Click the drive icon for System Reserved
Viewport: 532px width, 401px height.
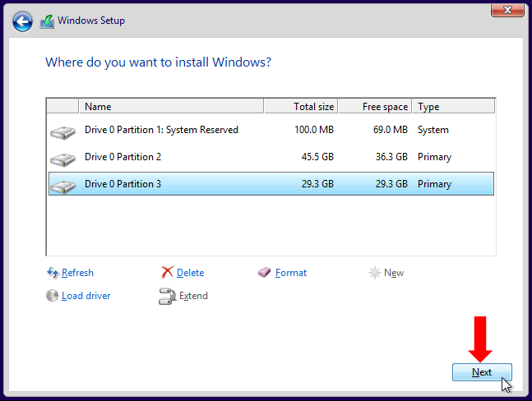62,132
